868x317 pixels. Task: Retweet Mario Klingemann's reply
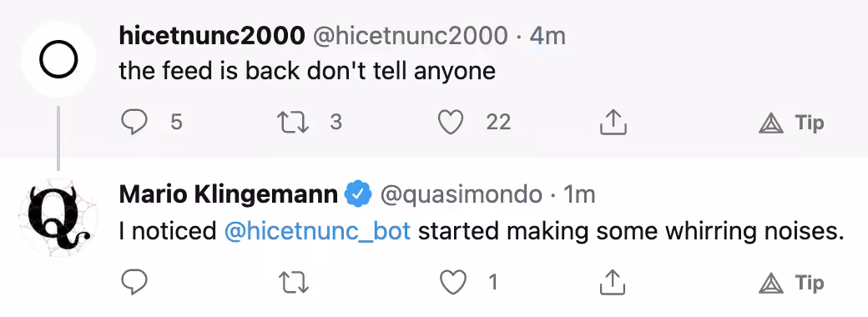click(294, 283)
